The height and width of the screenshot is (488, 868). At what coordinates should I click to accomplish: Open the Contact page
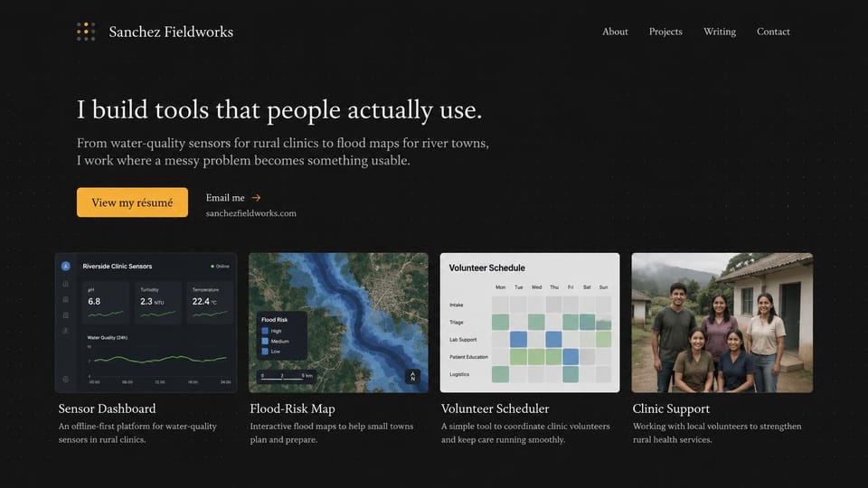[x=773, y=32]
